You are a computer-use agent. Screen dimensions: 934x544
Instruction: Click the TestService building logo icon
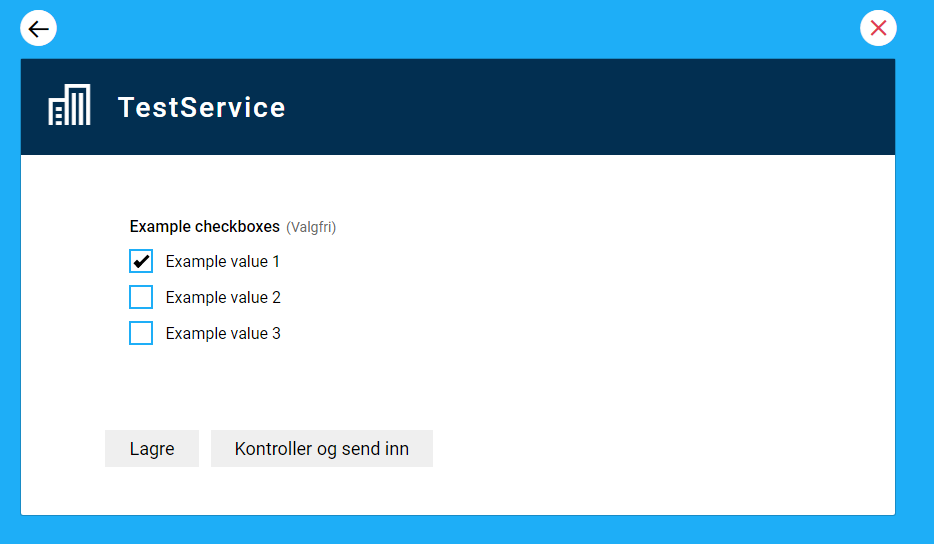[x=69, y=105]
